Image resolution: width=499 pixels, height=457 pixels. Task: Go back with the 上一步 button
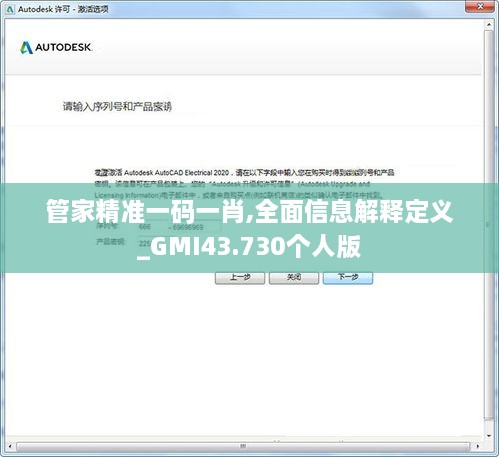pos(240,277)
